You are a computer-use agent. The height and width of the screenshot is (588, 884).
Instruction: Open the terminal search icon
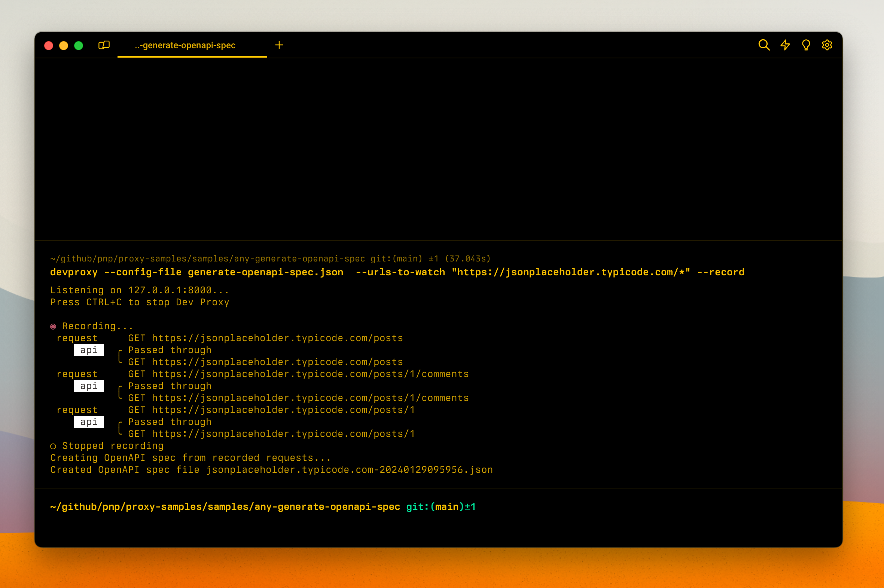(764, 45)
